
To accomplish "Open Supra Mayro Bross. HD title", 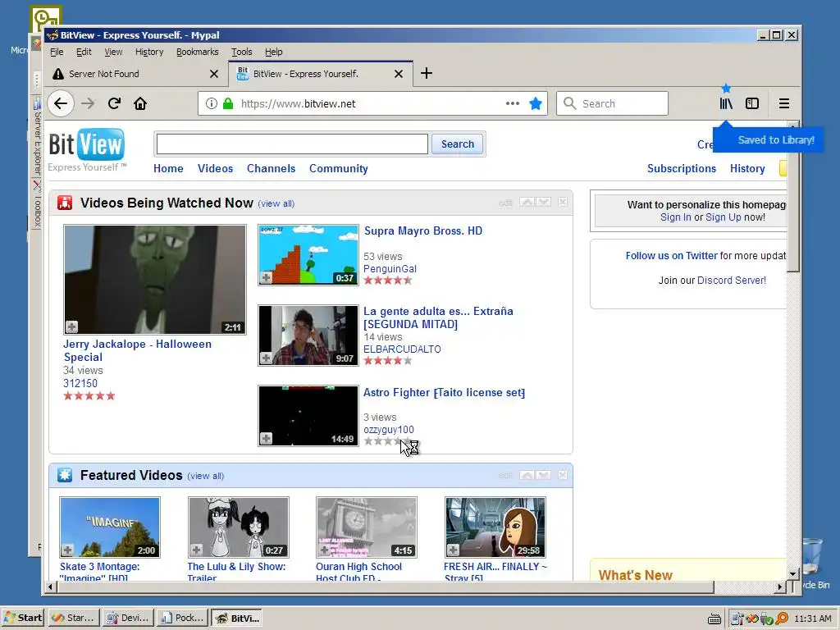I will 423,231.
